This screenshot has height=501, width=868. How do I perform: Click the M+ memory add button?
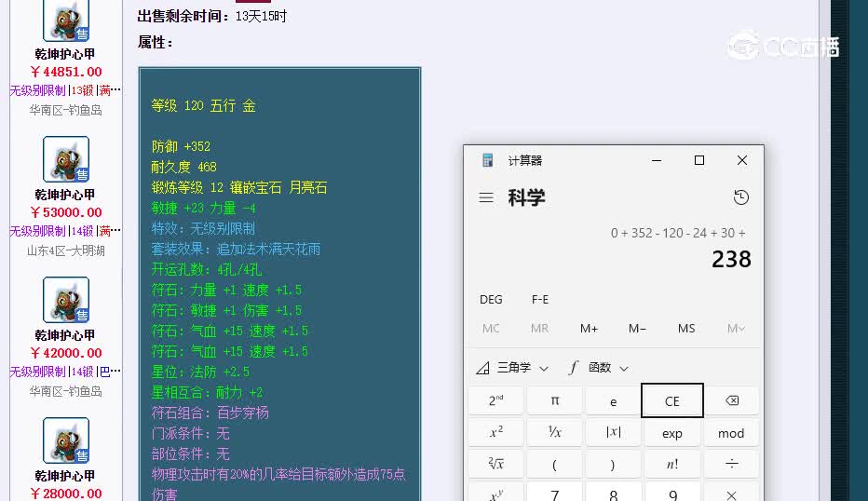[589, 329]
